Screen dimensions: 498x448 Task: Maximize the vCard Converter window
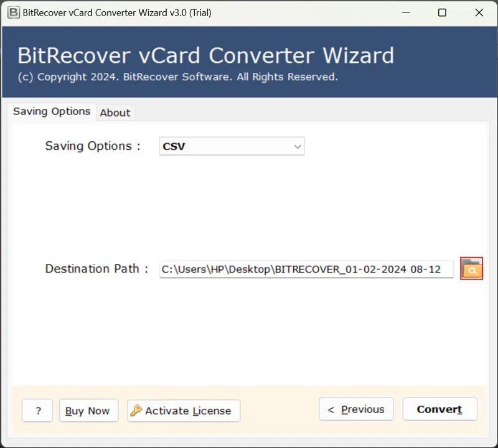coord(442,12)
